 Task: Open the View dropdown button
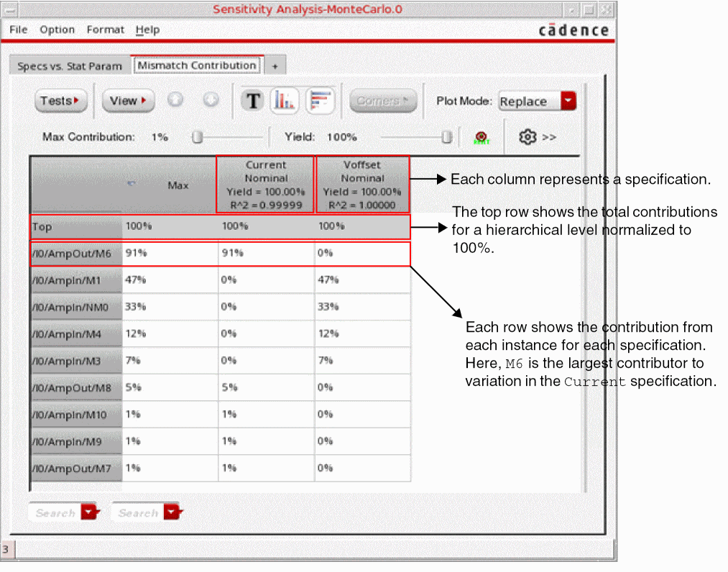[x=128, y=101]
